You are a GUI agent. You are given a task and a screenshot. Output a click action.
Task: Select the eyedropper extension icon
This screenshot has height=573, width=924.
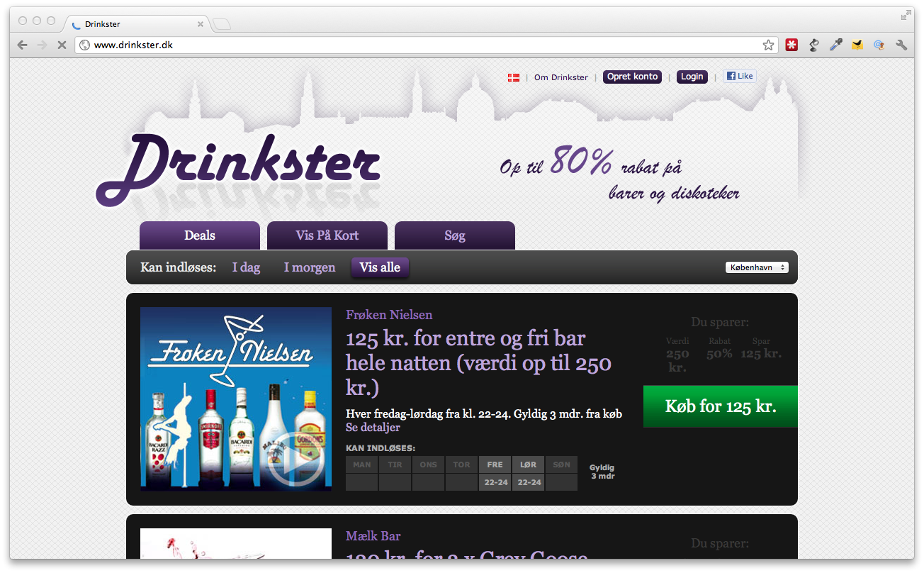836,45
